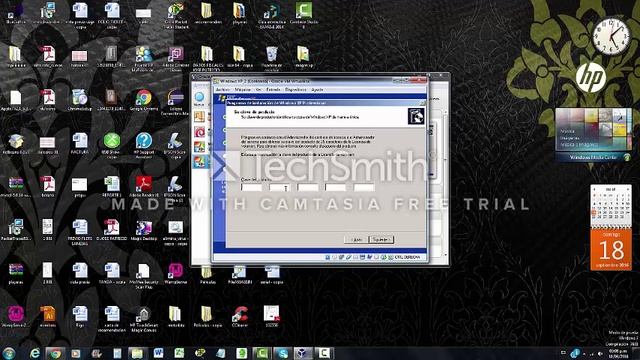Switch to VirtualBox in the taskbar
This screenshot has height=360, width=640.
point(303,353)
